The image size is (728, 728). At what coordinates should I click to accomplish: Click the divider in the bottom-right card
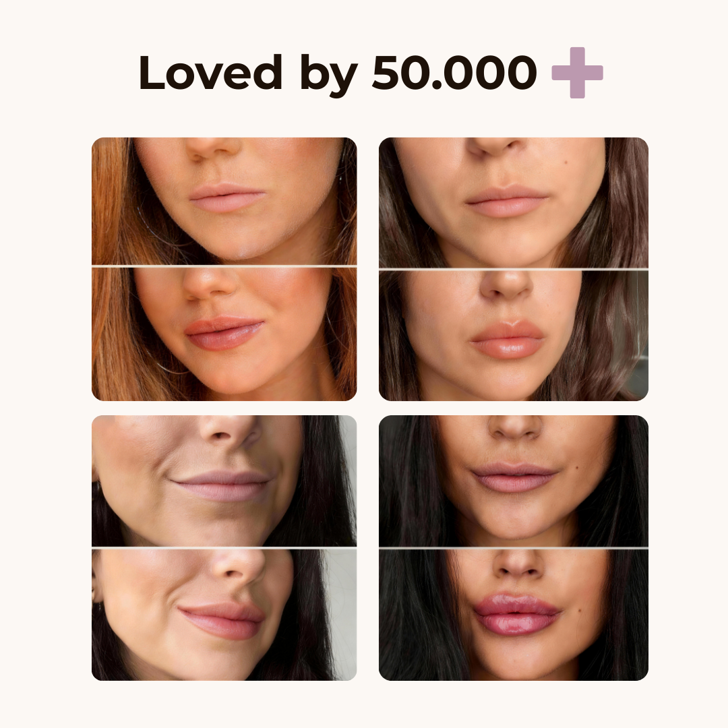point(514,548)
